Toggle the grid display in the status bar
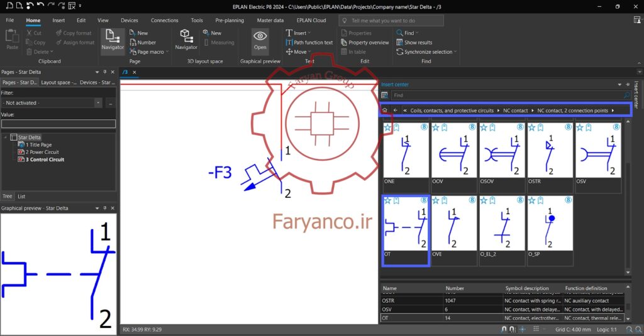 (536, 329)
